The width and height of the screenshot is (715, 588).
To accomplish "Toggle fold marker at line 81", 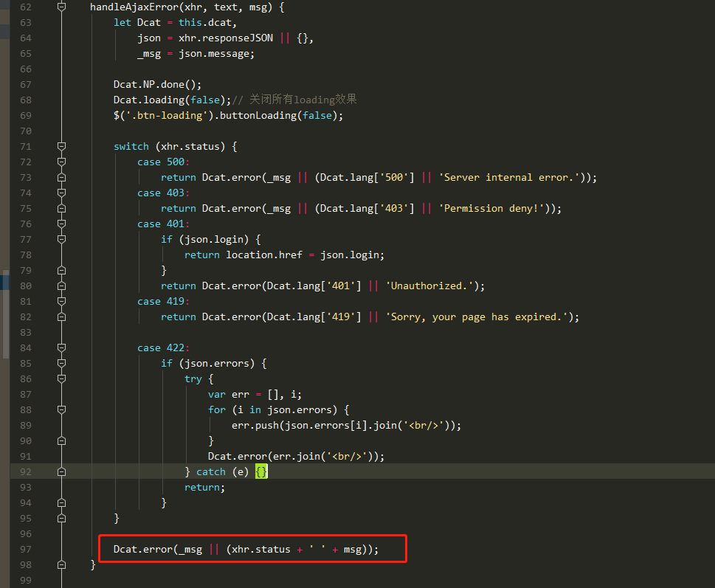I will coord(61,301).
